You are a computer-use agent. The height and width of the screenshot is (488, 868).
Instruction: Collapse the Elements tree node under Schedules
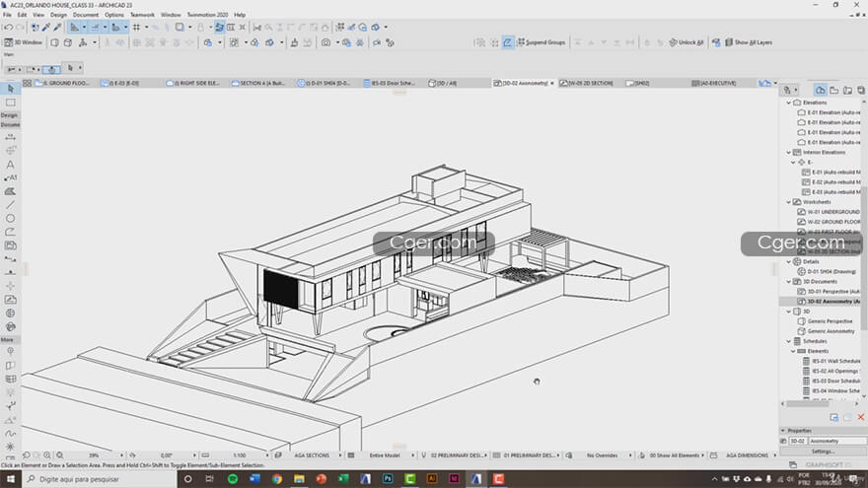(793, 351)
